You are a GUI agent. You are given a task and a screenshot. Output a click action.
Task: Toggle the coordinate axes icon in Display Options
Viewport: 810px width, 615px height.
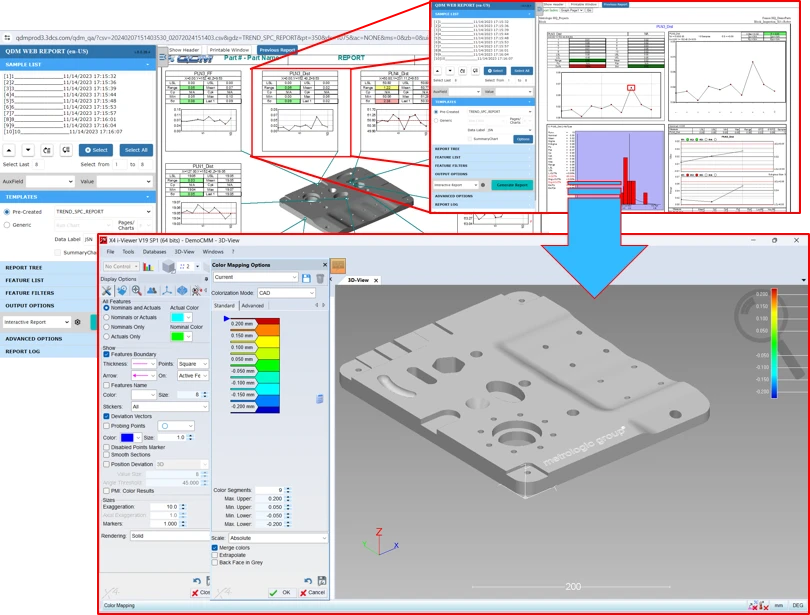tap(167, 291)
